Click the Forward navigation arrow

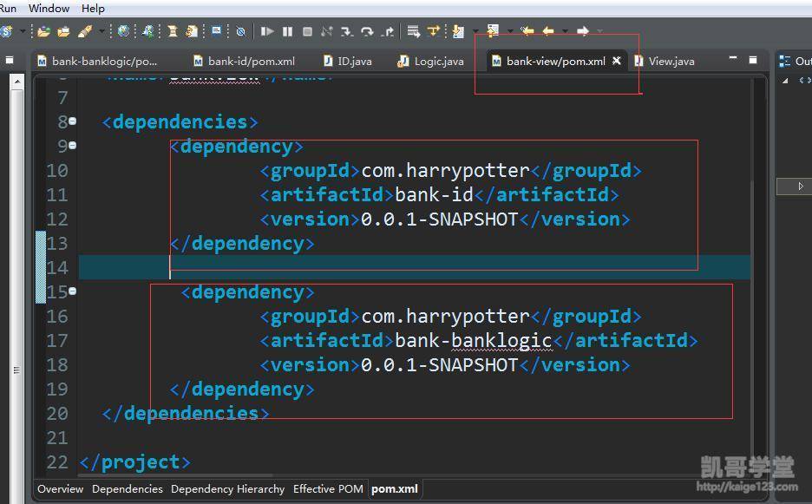[x=583, y=31]
